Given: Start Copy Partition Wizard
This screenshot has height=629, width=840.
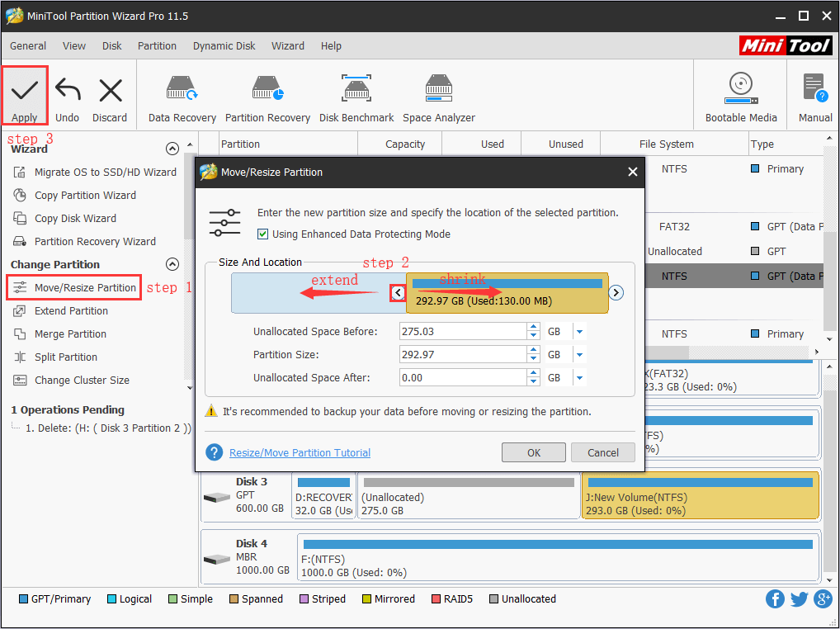Looking at the screenshot, I should click(x=74, y=195).
